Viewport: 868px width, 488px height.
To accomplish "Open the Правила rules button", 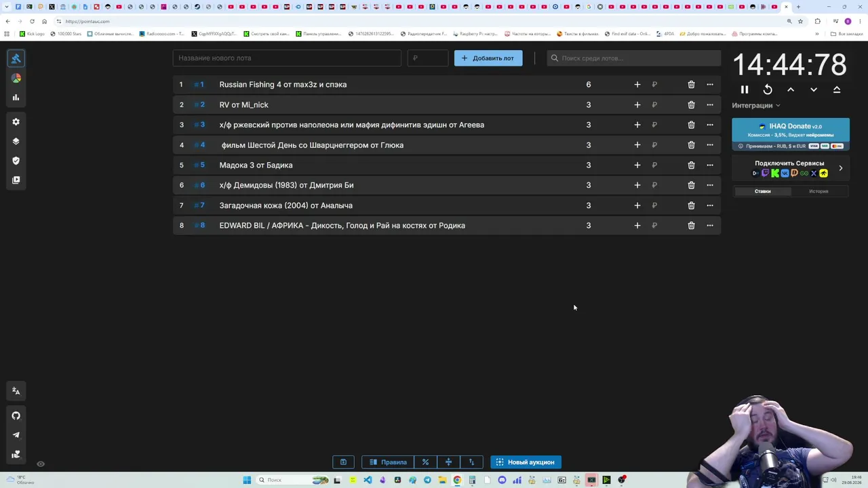I will 388,462.
